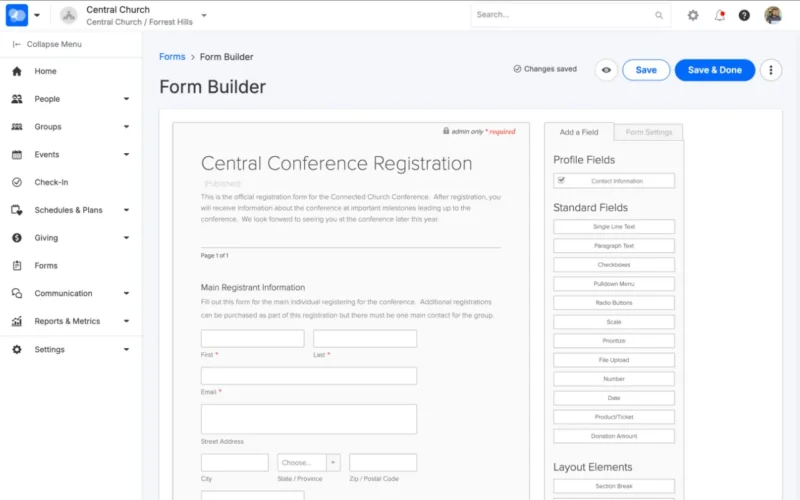Click the Schedules & Plans icon
This screenshot has height=500, width=800.
(x=17, y=210)
